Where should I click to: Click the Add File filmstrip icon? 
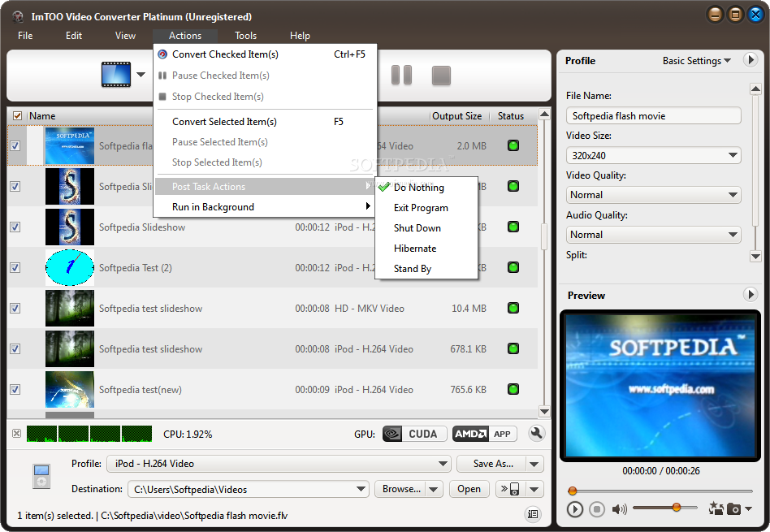116,75
